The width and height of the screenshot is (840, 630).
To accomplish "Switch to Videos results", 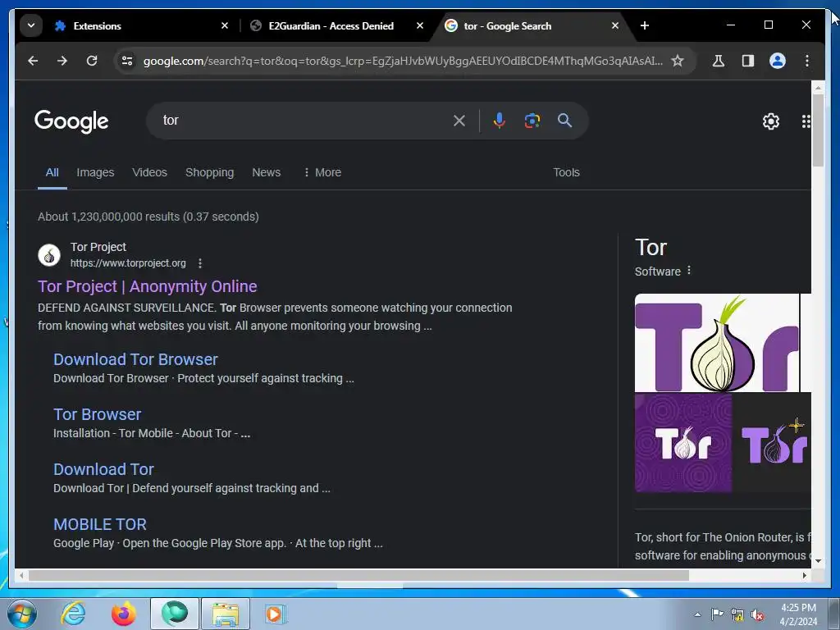I will [149, 172].
